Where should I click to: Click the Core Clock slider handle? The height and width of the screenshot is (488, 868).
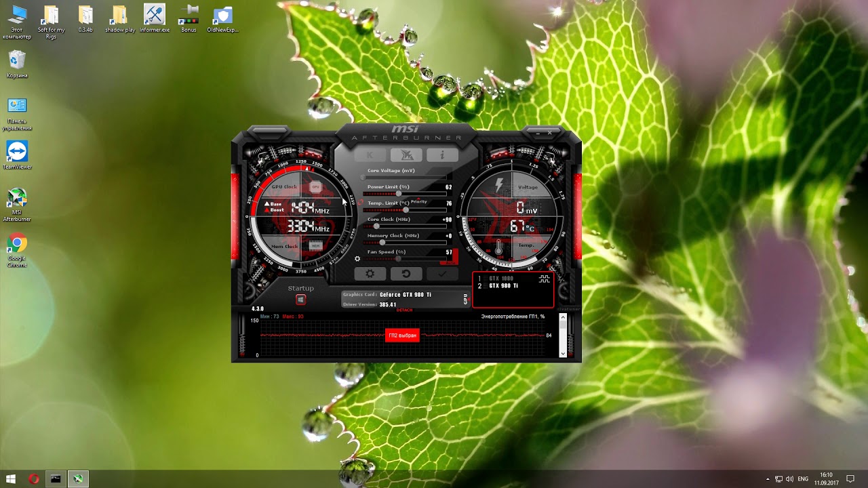click(377, 226)
